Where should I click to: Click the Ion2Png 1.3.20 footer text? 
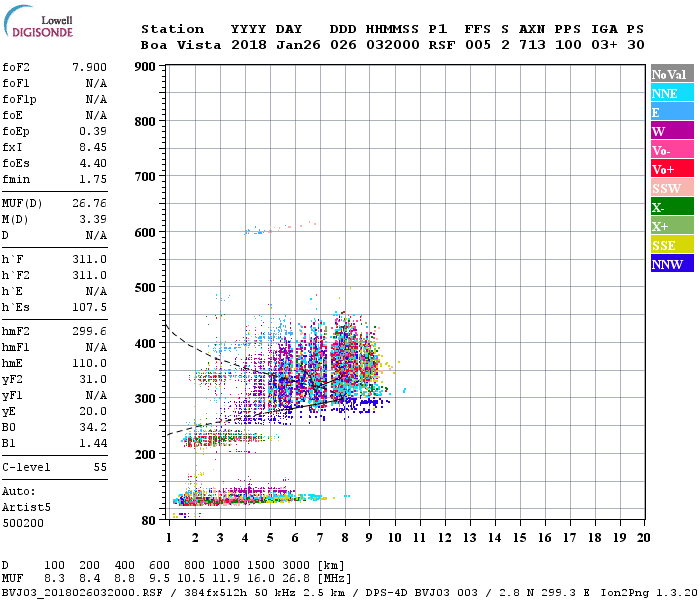[x=649, y=593]
